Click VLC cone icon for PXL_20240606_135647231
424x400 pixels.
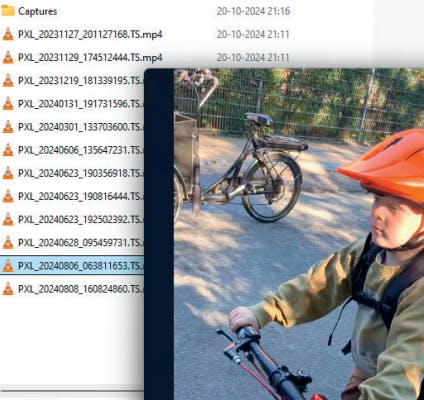pyautogui.click(x=8, y=150)
